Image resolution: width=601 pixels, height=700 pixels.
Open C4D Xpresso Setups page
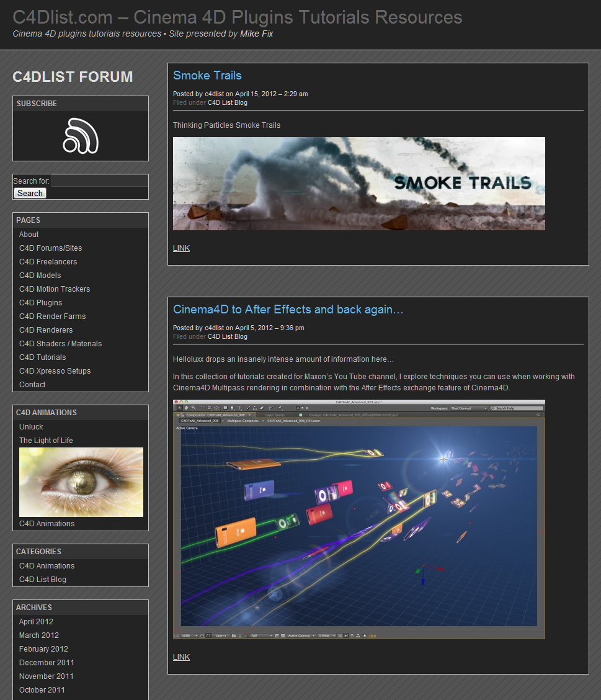click(x=55, y=371)
